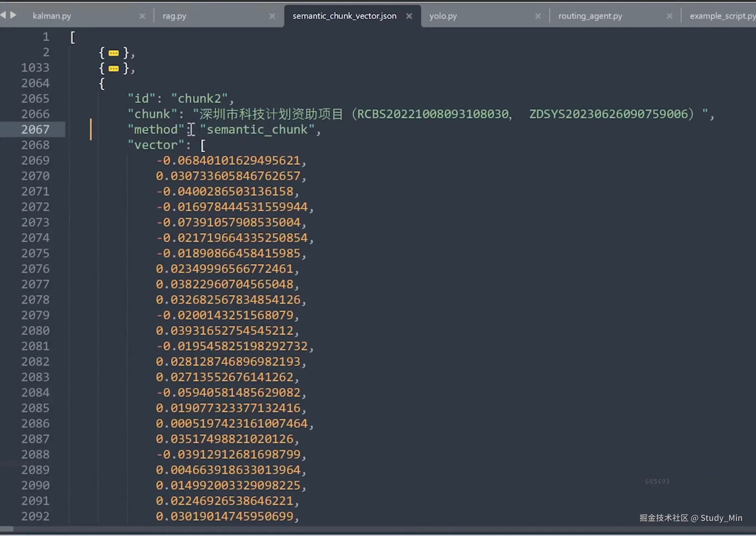
Task: Switch to the example_script.py tab
Action: pos(722,16)
